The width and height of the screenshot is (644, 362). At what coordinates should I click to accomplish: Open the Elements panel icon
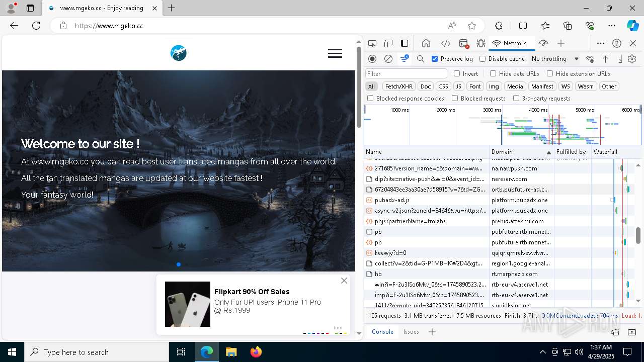click(x=445, y=43)
